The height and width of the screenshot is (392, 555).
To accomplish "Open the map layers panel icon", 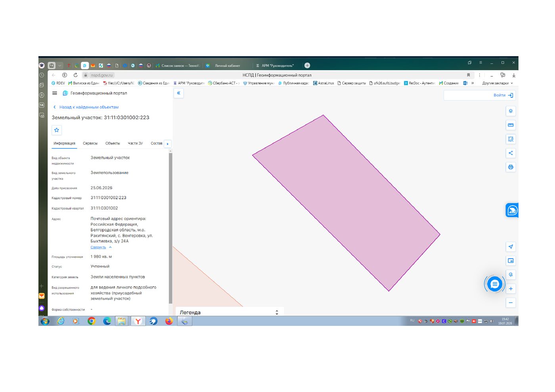I will click(x=511, y=111).
